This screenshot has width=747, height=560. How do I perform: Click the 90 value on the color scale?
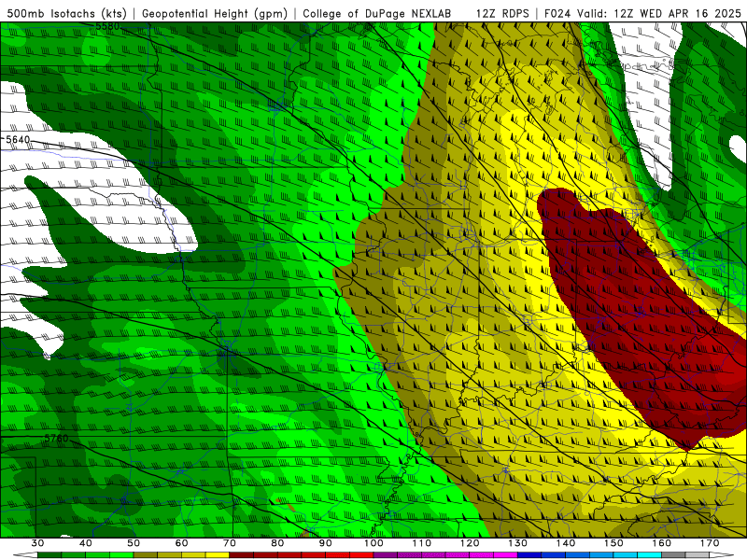(x=325, y=543)
